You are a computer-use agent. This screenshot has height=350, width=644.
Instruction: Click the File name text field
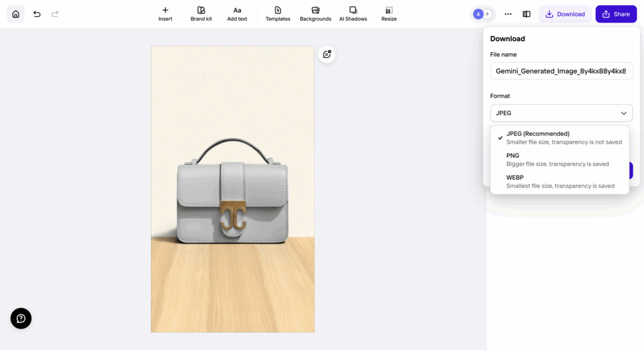coord(561,71)
